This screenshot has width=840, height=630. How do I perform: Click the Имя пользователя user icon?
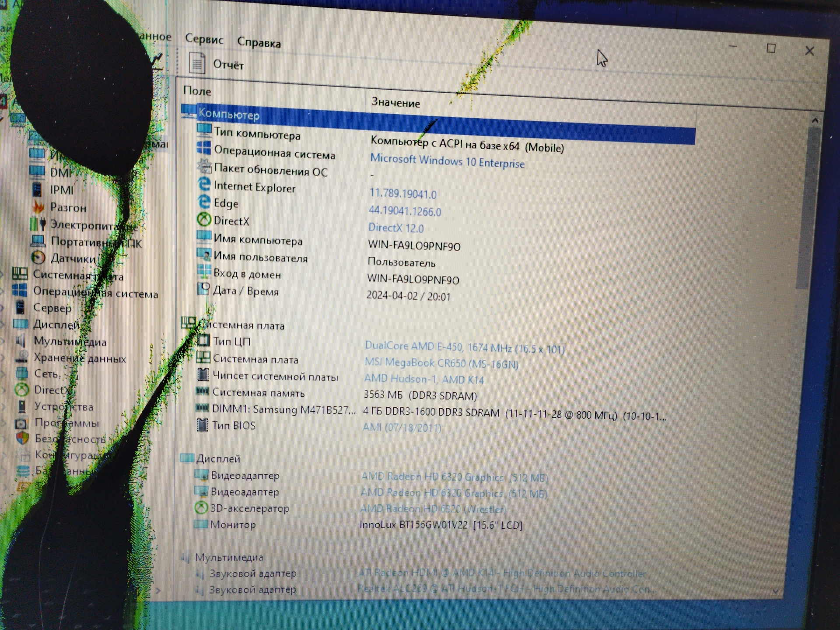tap(204, 254)
